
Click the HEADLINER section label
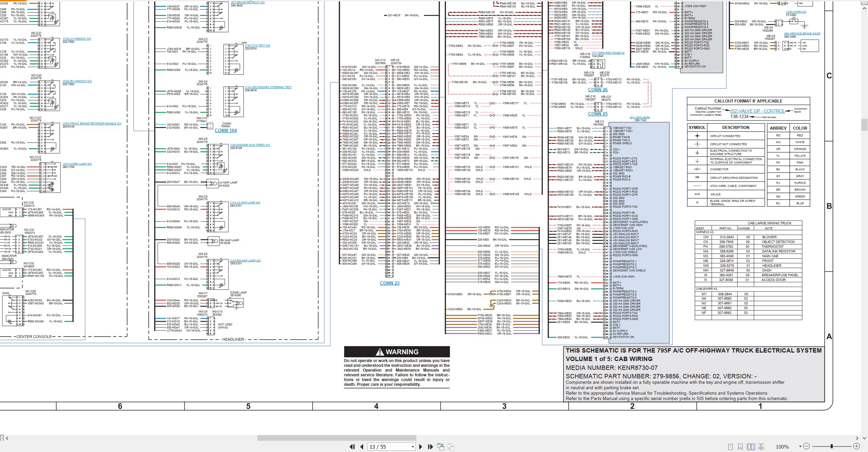pyautogui.click(x=233, y=339)
